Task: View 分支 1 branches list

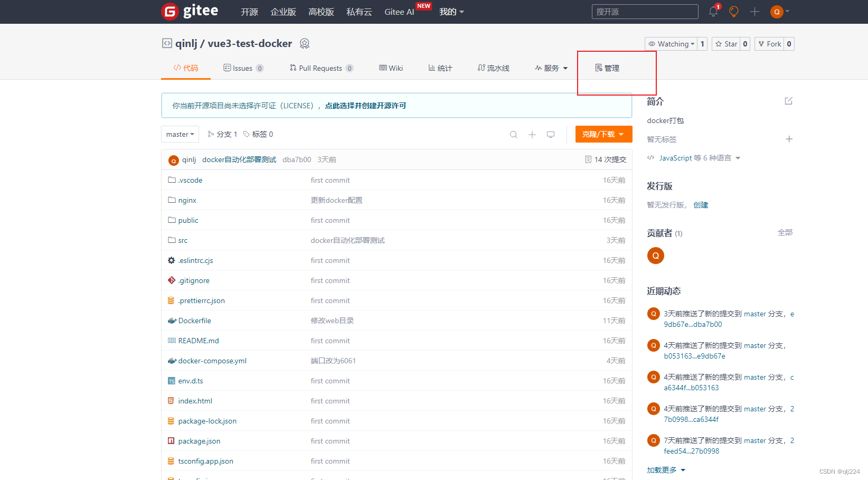Action: pyautogui.click(x=222, y=134)
